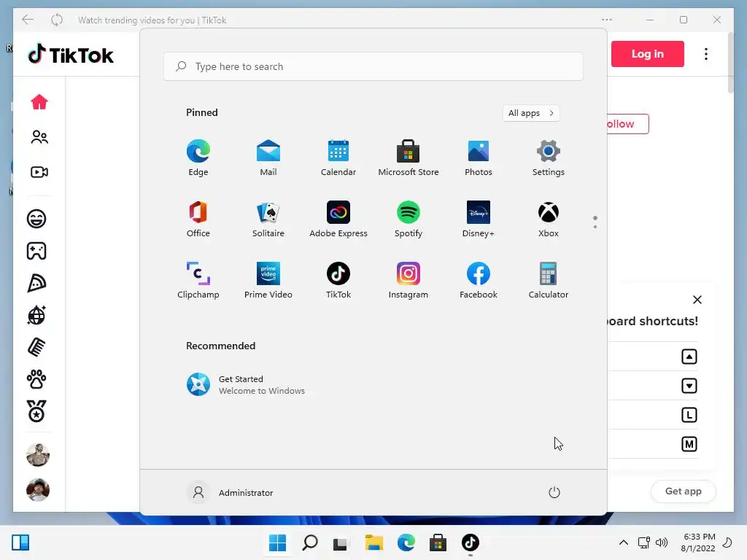Open TikTok from pinned apps
The image size is (747, 560).
(338, 281)
